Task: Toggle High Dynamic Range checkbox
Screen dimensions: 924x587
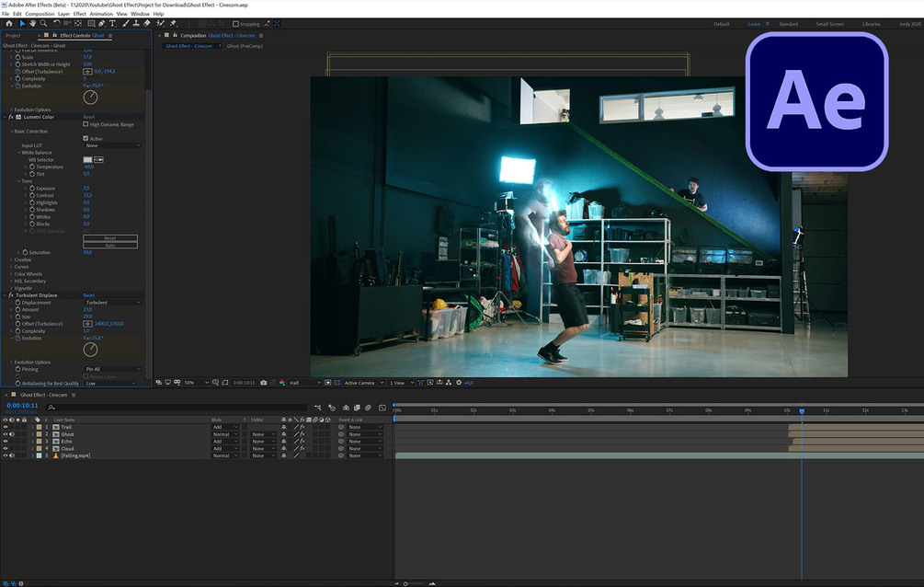Action: [x=86, y=124]
